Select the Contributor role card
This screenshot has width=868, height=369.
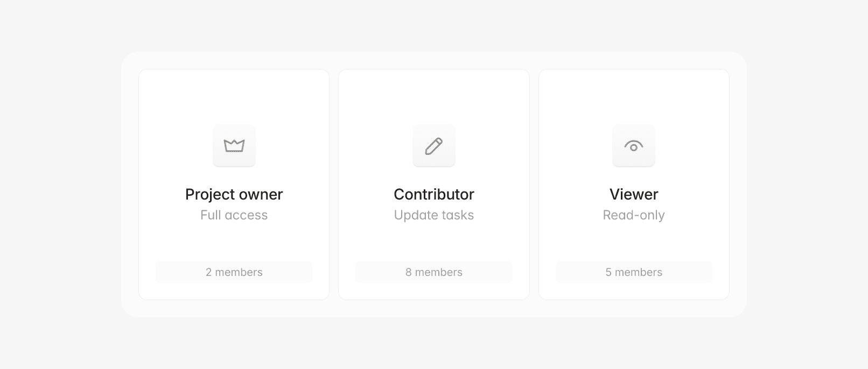[434, 108]
